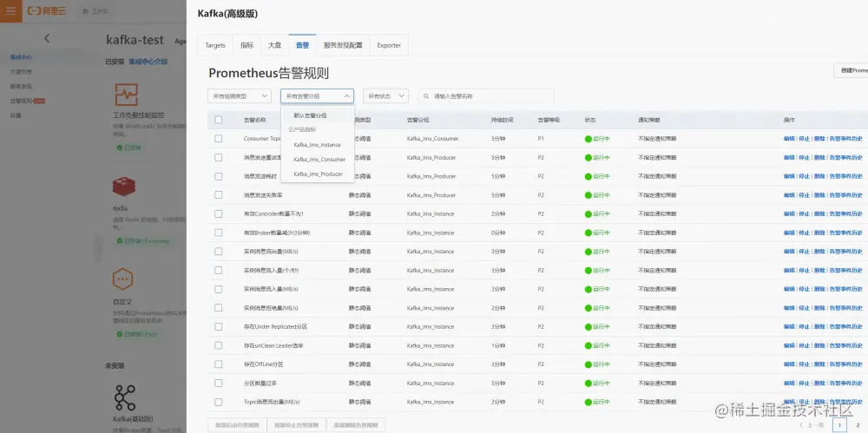The height and width of the screenshot is (433, 868).
Task: Click 停止 for the 消息发送失败率 row
Action: [804, 195]
